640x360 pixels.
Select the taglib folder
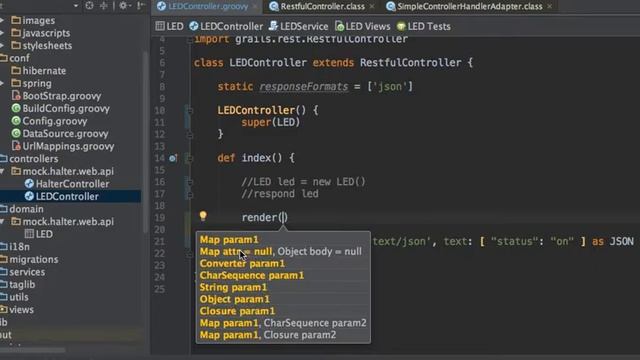[22, 284]
